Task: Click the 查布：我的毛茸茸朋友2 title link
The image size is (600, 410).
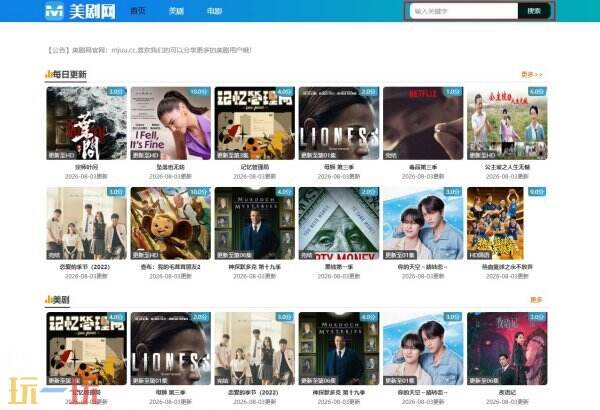Action: click(171, 267)
